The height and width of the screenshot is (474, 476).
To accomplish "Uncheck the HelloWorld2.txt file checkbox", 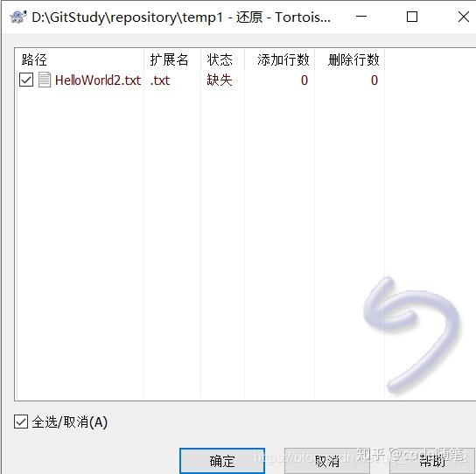I will (x=26, y=80).
